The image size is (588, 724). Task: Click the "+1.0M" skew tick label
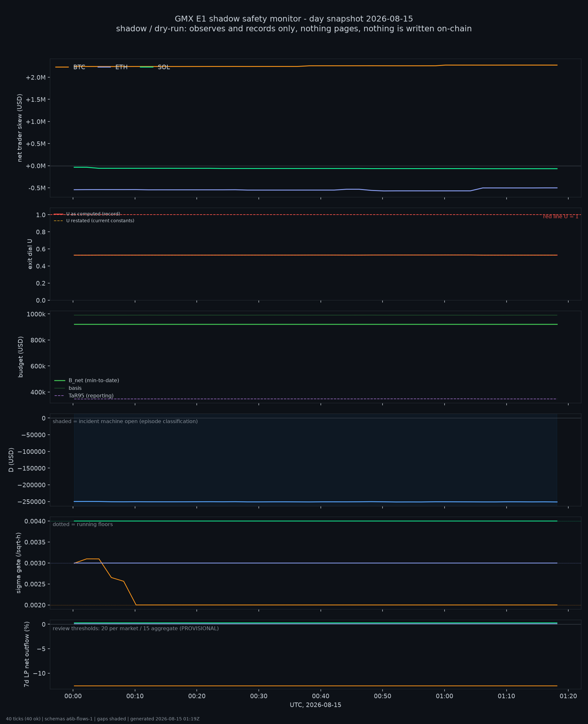coord(36,122)
